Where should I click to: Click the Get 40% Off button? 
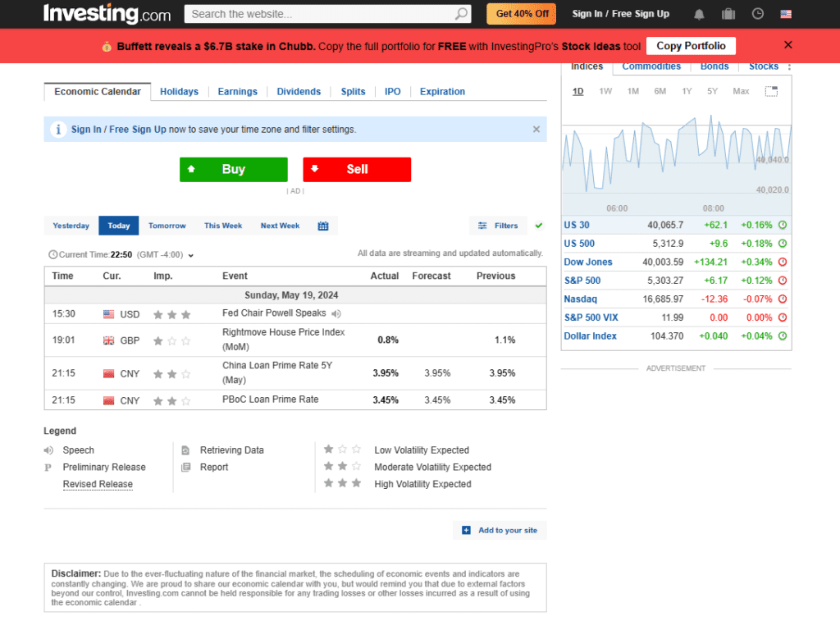coord(521,14)
